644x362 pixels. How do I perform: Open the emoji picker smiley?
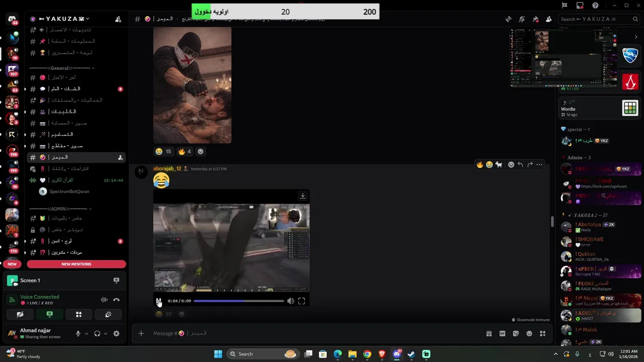(x=529, y=333)
